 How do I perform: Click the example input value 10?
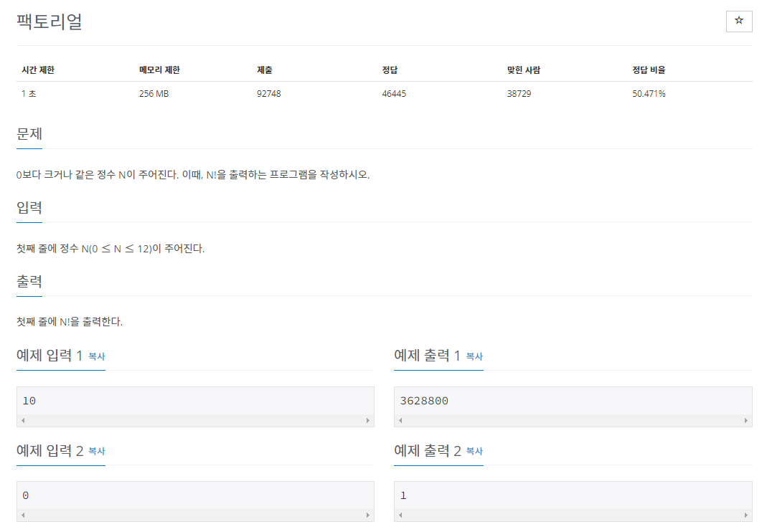(29, 401)
